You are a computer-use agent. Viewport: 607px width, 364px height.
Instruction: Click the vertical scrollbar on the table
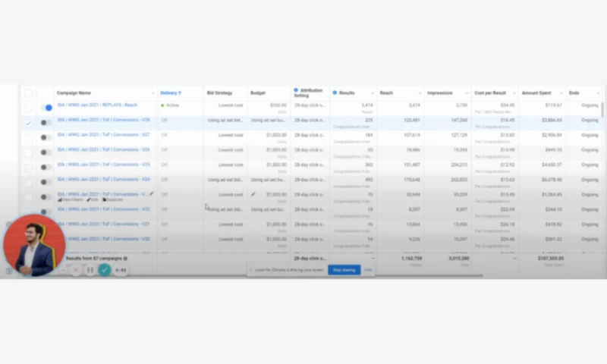pos(603,110)
